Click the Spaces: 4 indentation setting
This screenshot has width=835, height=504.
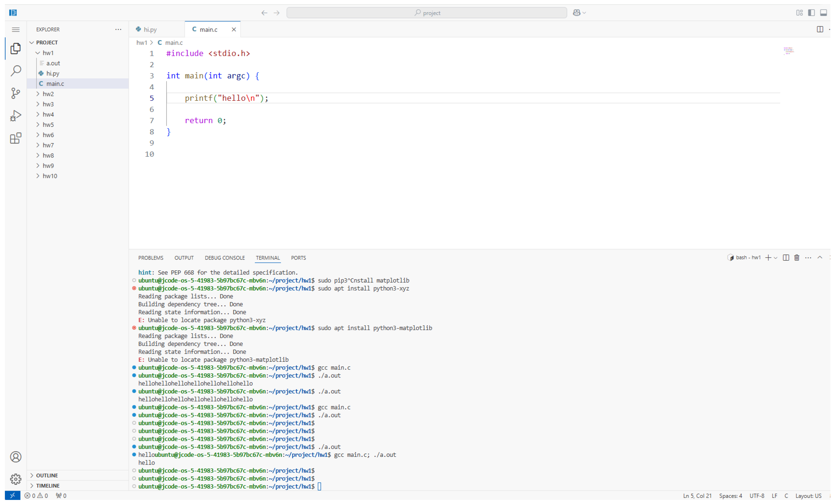pos(730,496)
